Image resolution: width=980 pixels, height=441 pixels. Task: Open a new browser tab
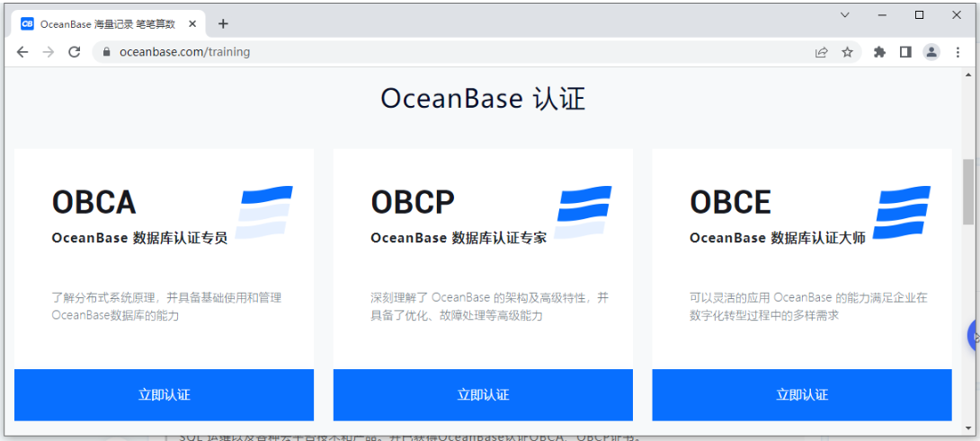(223, 23)
